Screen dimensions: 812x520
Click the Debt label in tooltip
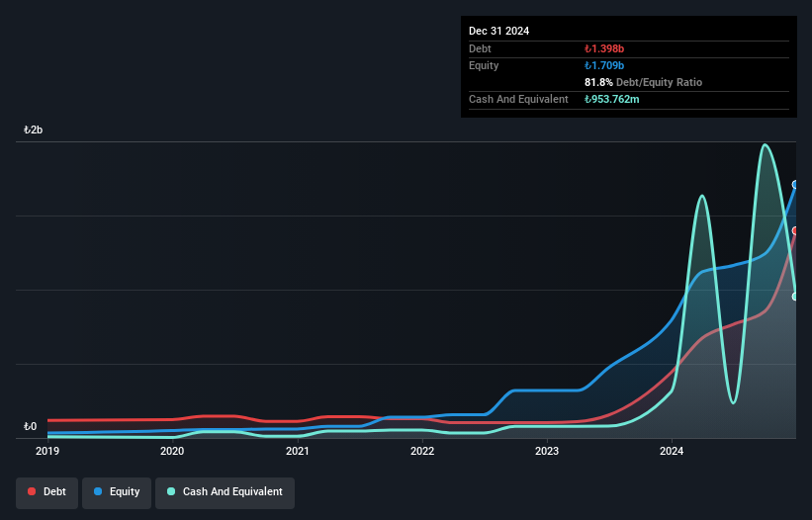pyautogui.click(x=480, y=48)
